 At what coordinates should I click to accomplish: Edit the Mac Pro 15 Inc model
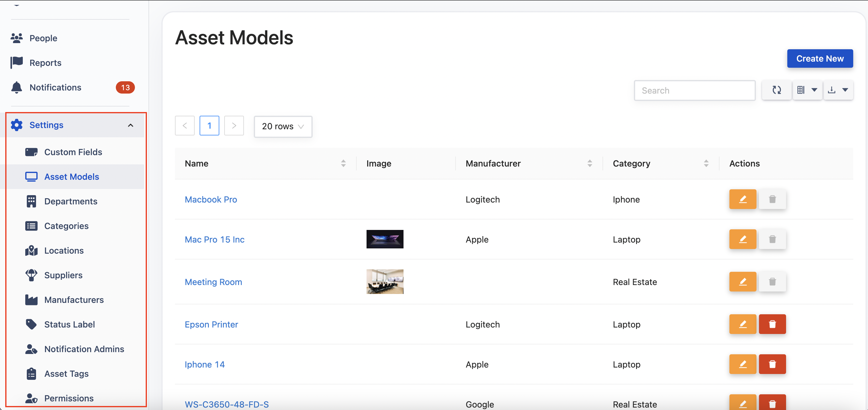coord(742,239)
